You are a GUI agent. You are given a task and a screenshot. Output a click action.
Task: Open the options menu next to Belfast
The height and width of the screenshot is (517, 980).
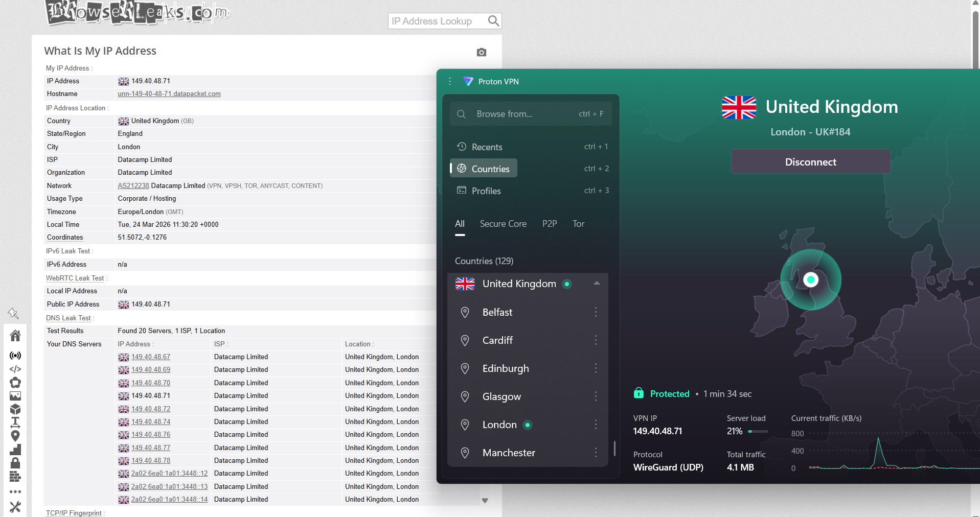595,312
